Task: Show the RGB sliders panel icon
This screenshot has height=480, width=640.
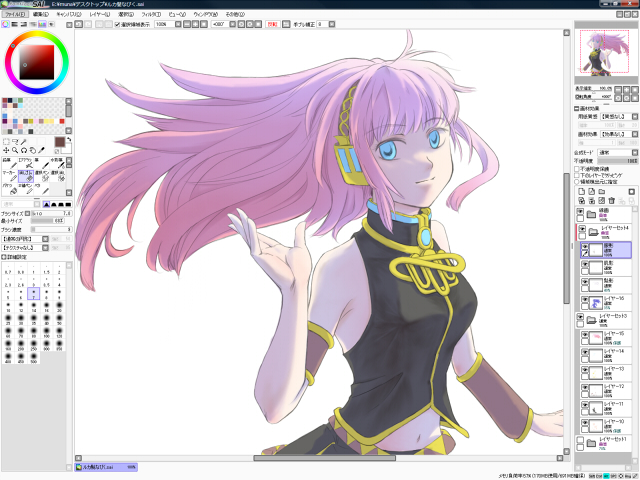Action: [14, 24]
